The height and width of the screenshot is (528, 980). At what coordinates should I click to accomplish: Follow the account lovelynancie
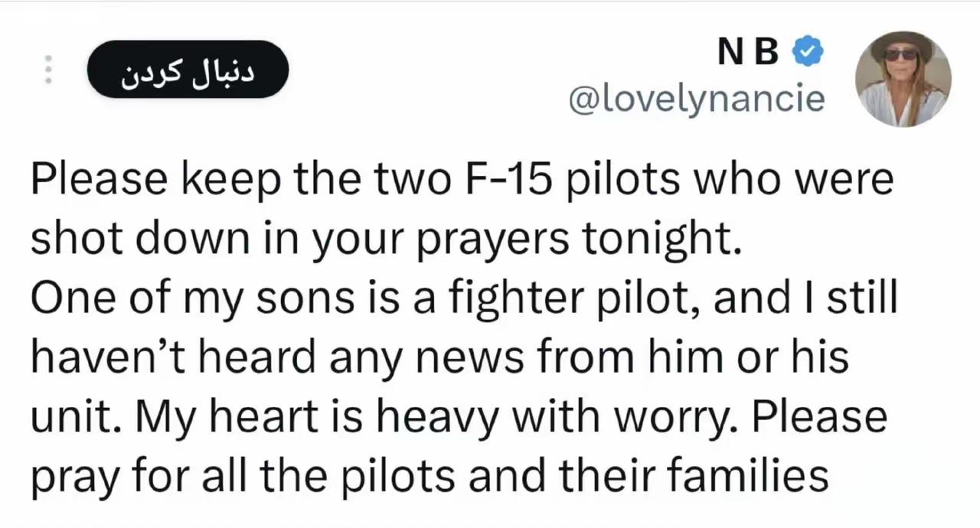[x=188, y=70]
